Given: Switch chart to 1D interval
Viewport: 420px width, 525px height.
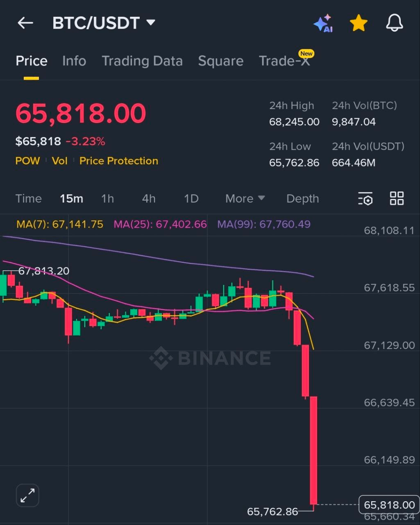Looking at the screenshot, I should pos(191,199).
